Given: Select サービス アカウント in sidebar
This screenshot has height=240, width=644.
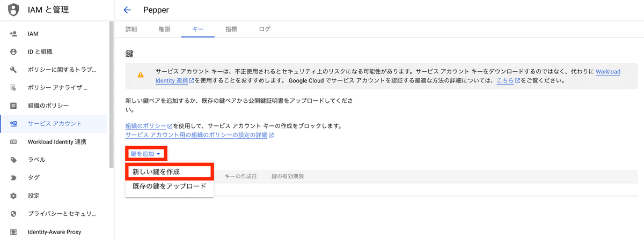Looking at the screenshot, I should click(54, 124).
